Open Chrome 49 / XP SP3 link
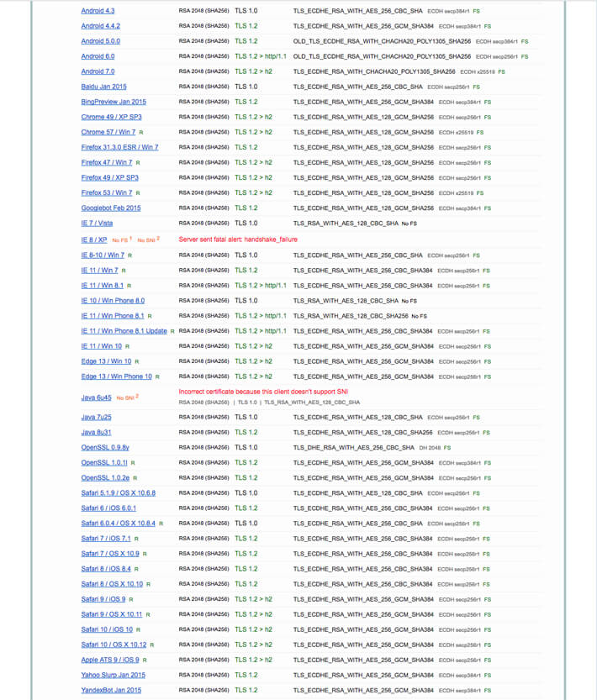This screenshot has height=700, width=597. (111, 117)
